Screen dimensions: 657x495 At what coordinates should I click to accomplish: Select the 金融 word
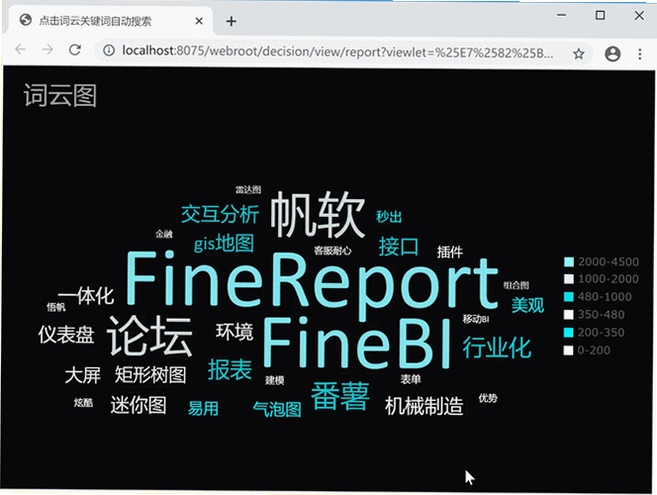click(x=164, y=234)
